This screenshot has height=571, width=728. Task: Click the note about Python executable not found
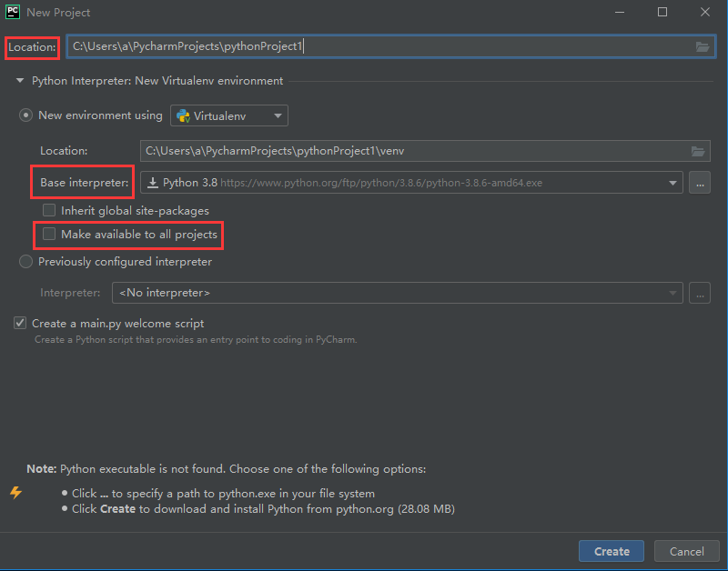(226, 469)
